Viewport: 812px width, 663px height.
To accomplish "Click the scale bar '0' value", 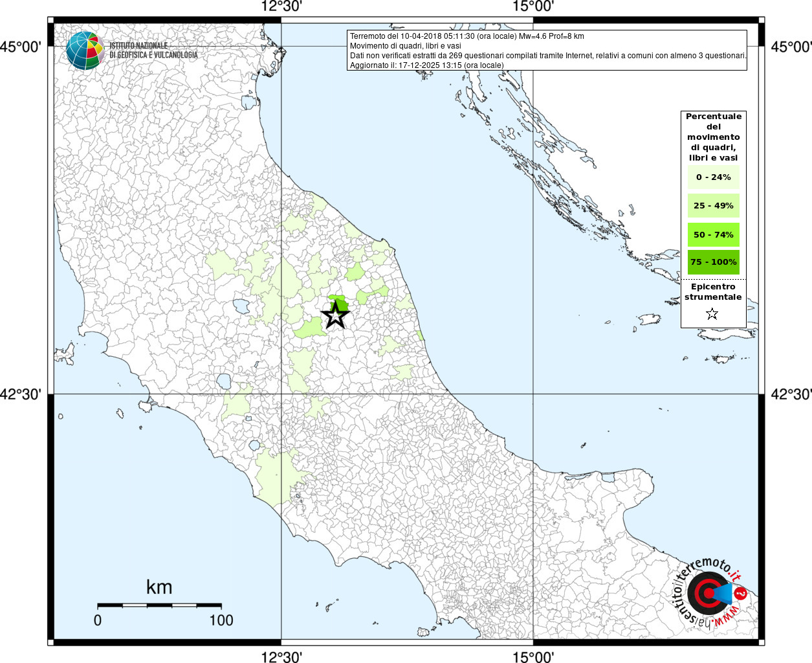I will coord(98,620).
